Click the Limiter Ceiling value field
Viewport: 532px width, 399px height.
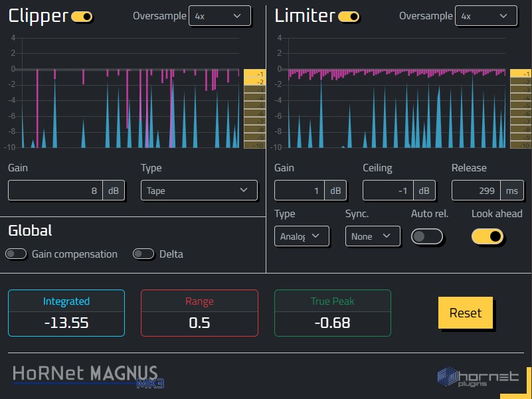pos(388,191)
